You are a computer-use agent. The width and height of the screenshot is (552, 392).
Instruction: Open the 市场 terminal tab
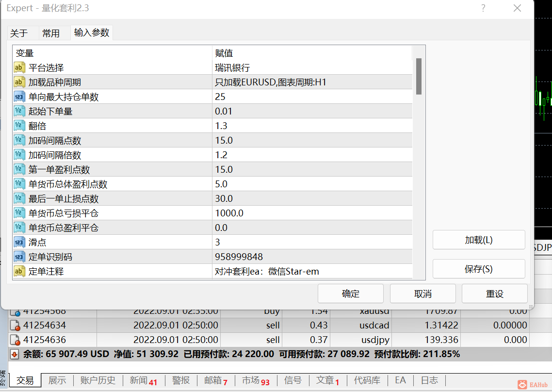click(x=256, y=380)
